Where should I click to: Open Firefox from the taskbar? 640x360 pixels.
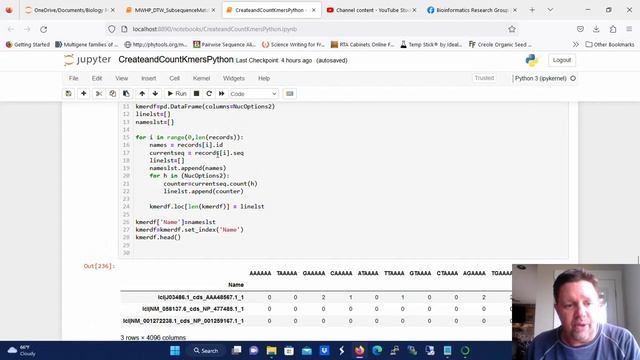(360, 351)
